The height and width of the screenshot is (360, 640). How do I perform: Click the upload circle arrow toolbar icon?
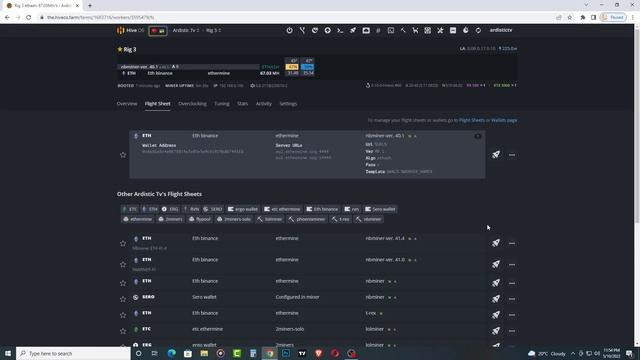point(327,30)
